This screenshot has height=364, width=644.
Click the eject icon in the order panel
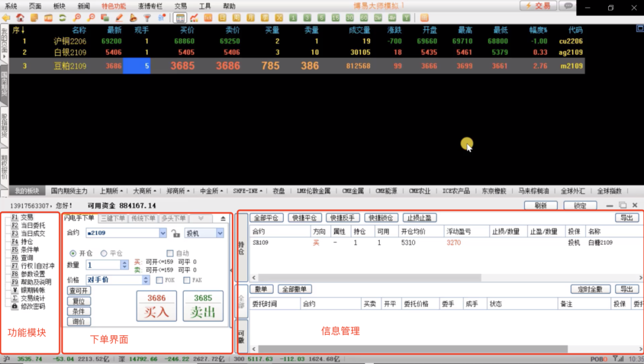223,219
